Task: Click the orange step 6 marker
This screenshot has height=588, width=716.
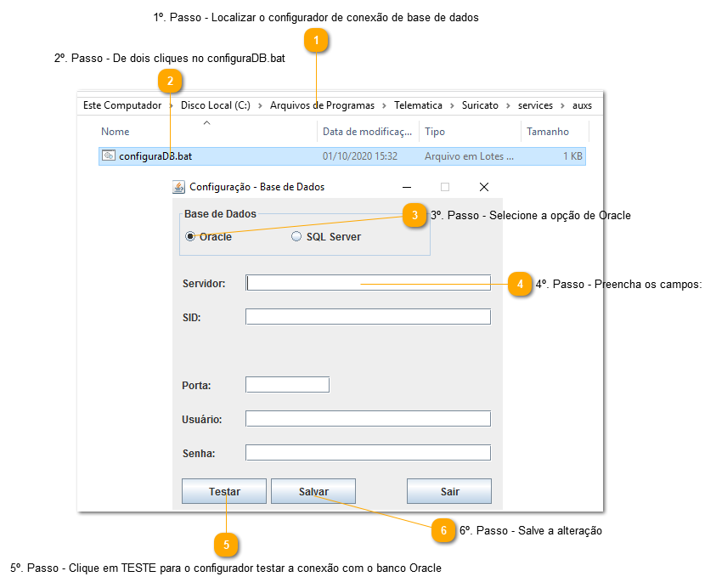Action: tap(443, 531)
